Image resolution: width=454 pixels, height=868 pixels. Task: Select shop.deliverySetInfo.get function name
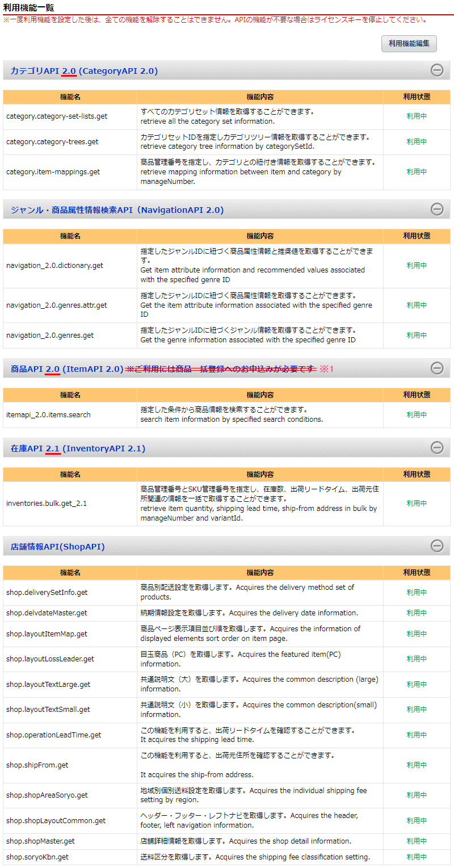coord(47,593)
